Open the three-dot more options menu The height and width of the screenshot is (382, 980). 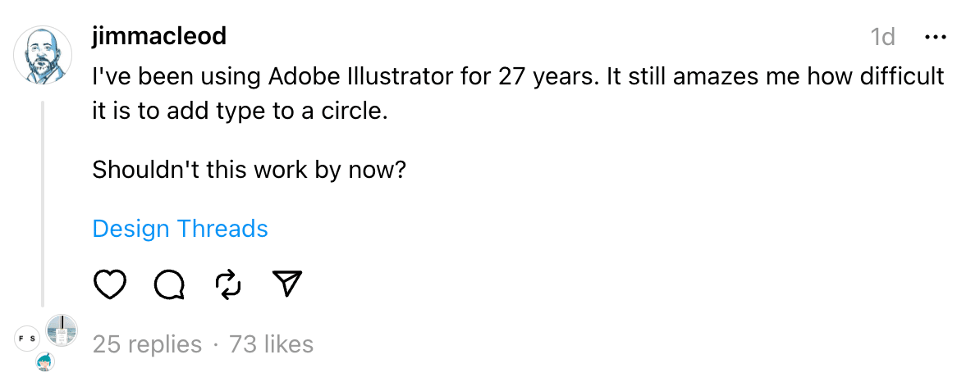point(935,37)
